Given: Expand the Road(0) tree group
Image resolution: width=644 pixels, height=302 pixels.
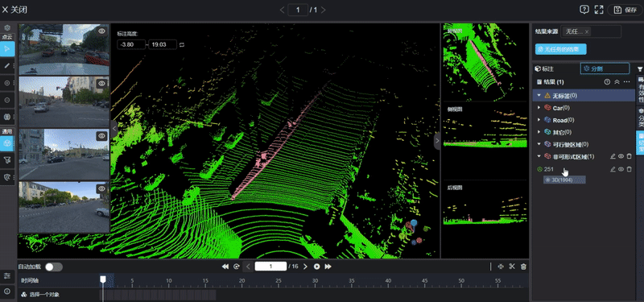Looking at the screenshot, I should point(539,120).
